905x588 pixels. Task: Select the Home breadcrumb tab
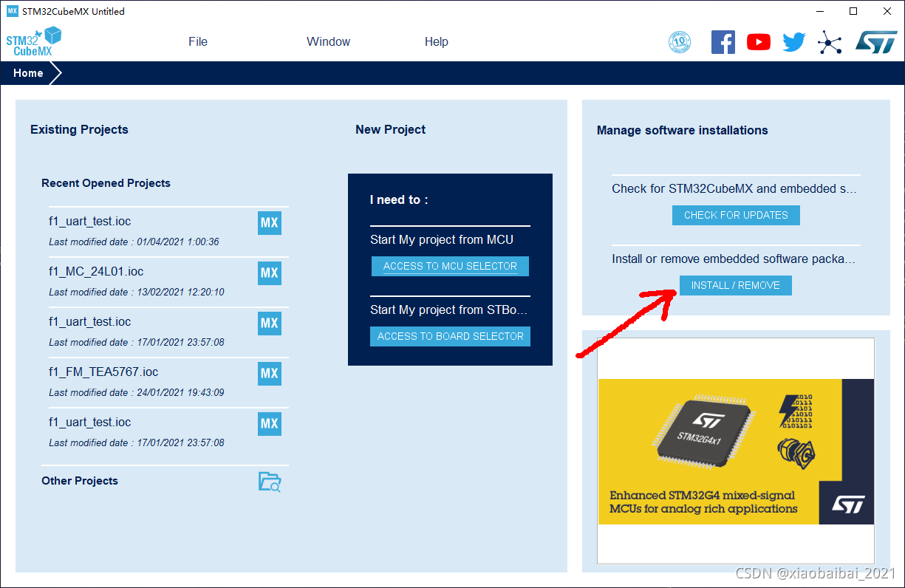pyautogui.click(x=29, y=73)
